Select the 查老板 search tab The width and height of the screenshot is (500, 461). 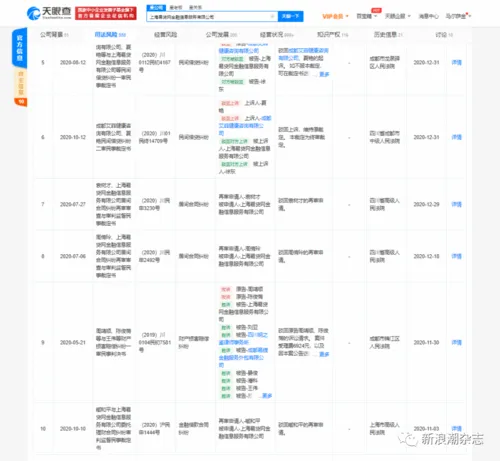click(176, 7)
